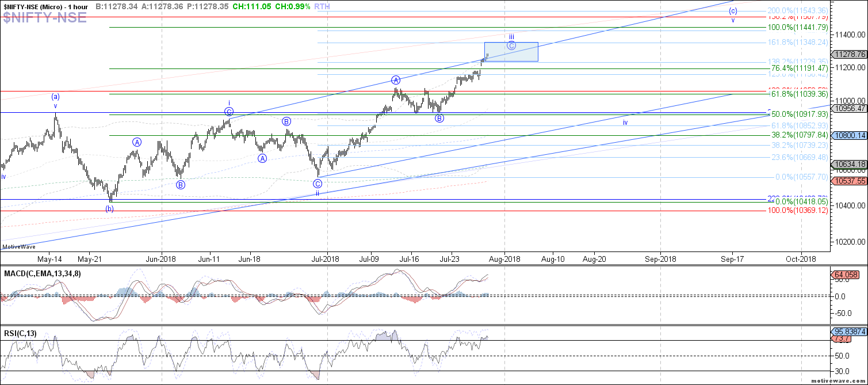Click the MACD(C,EMA,13,34,8) study label
Screen dimensions: 868x385
coord(43,273)
